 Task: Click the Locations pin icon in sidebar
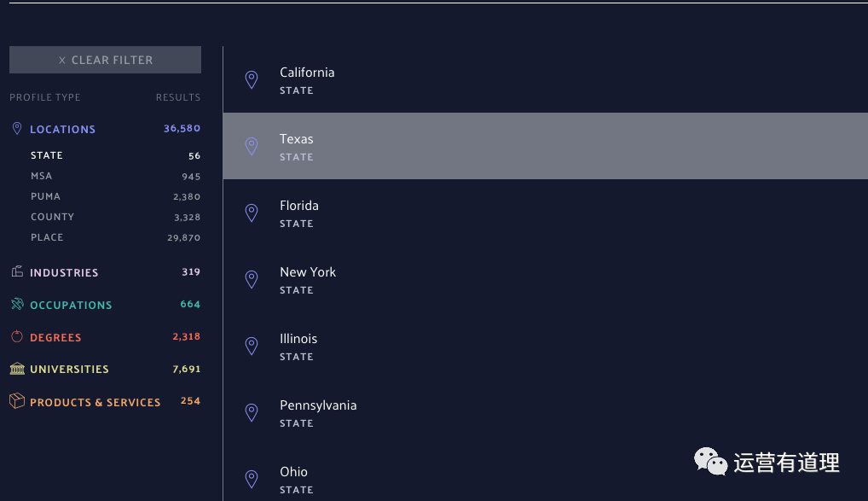(x=17, y=129)
